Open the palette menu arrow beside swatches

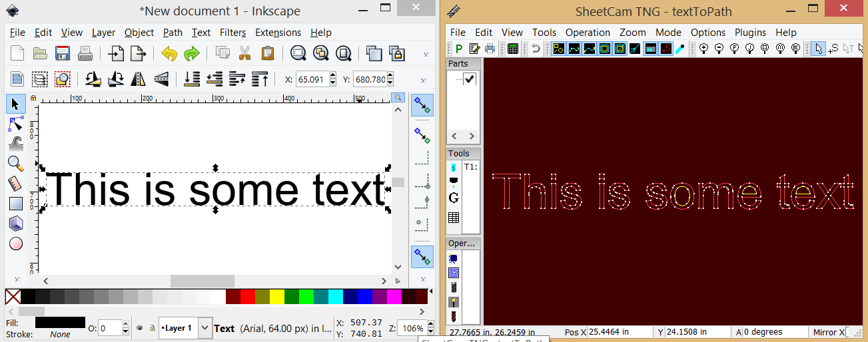[430, 291]
